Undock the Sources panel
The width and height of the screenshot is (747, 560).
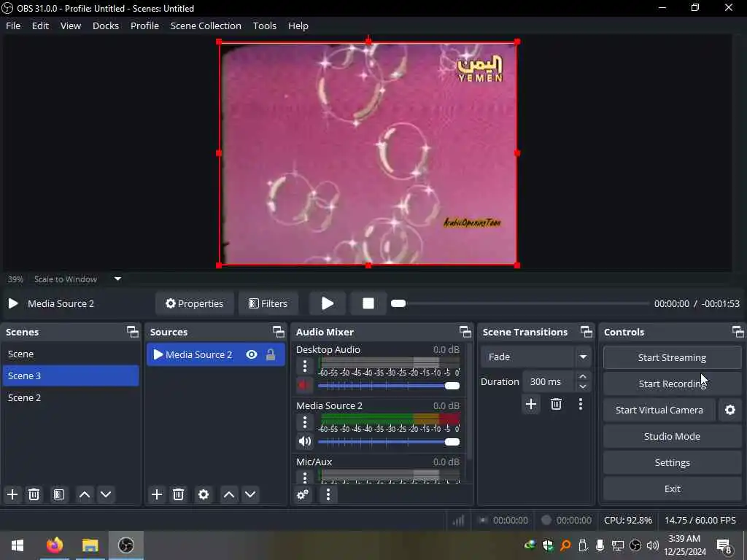click(x=278, y=332)
